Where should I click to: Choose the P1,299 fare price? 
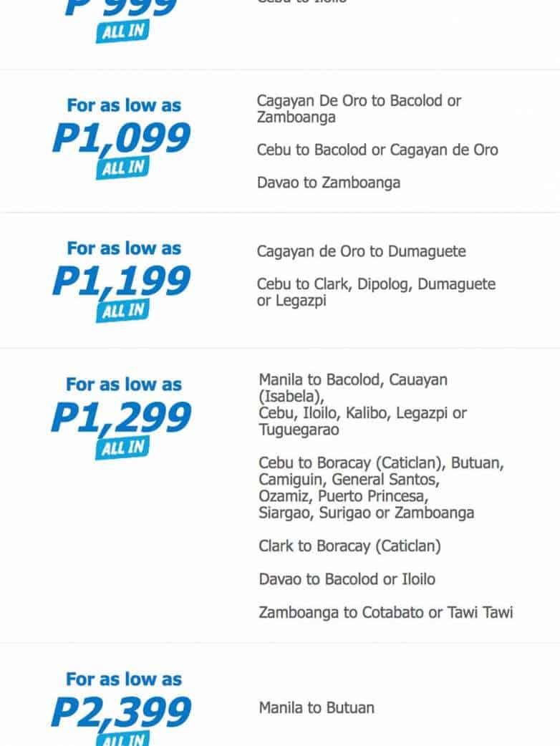[x=122, y=417]
